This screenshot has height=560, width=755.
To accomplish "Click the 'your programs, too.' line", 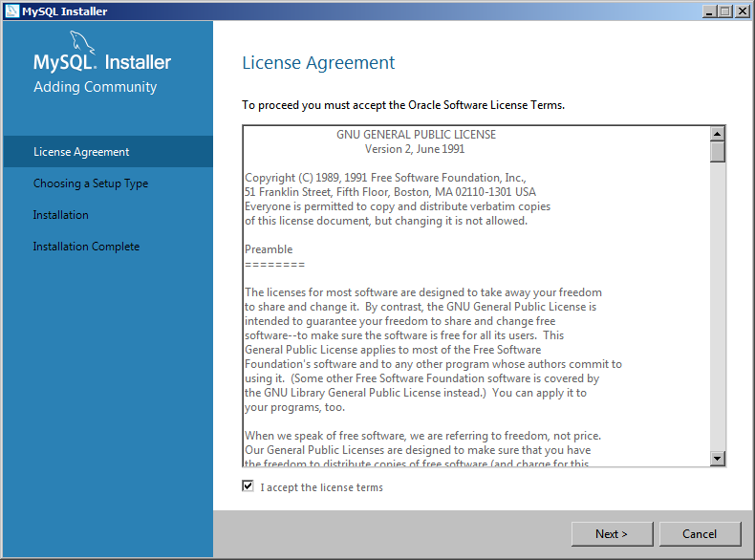I will click(x=294, y=407).
